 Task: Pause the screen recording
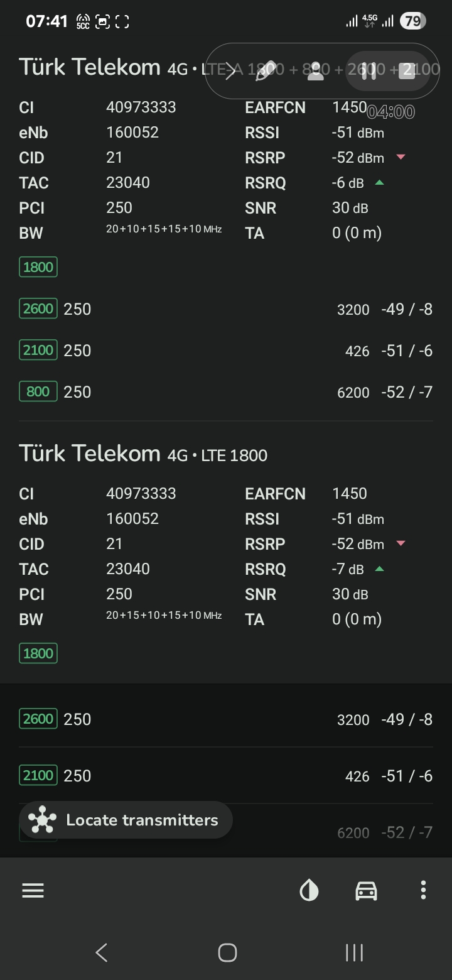[x=369, y=71]
